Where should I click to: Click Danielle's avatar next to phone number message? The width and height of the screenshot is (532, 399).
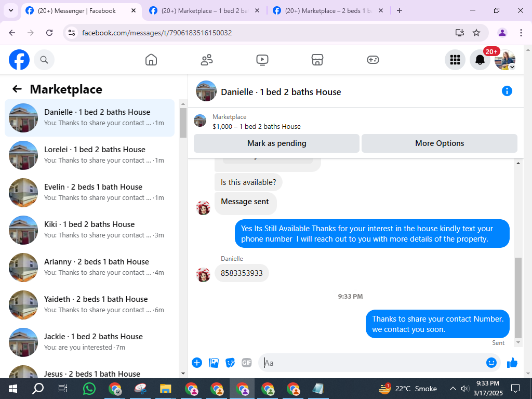coord(203,275)
